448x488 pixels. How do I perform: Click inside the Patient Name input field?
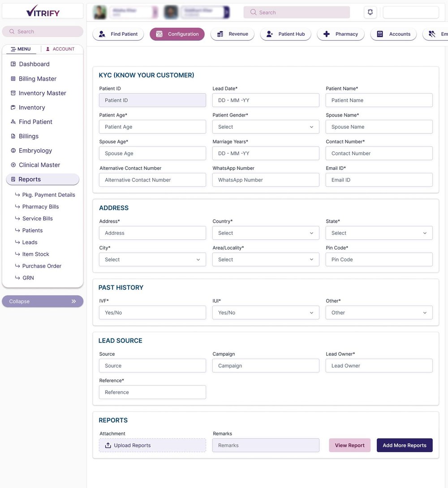(x=379, y=100)
